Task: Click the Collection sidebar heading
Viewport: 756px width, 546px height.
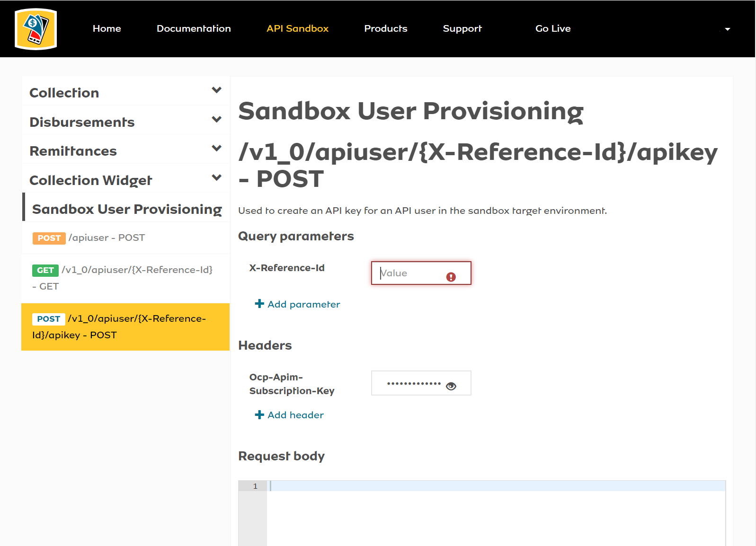Action: pos(64,93)
